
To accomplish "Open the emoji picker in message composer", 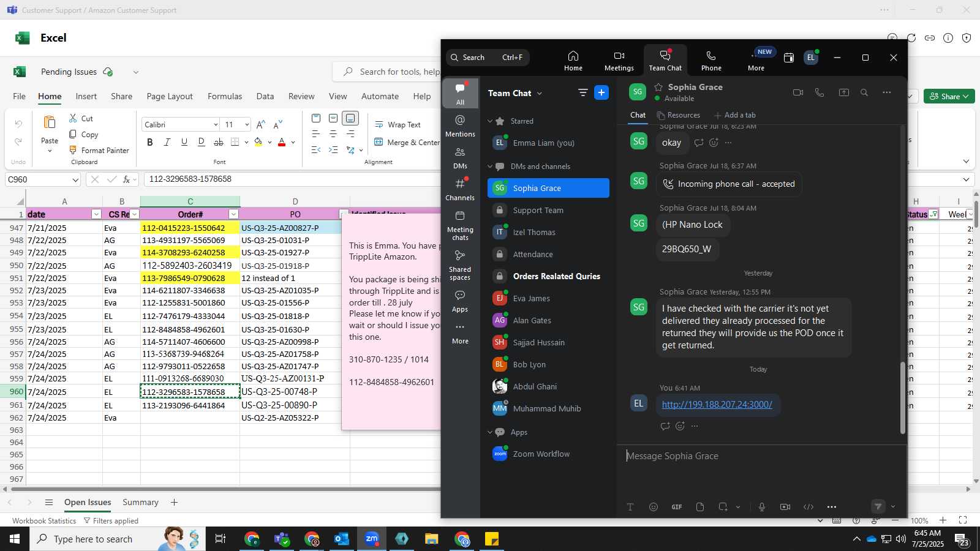I will click(654, 507).
